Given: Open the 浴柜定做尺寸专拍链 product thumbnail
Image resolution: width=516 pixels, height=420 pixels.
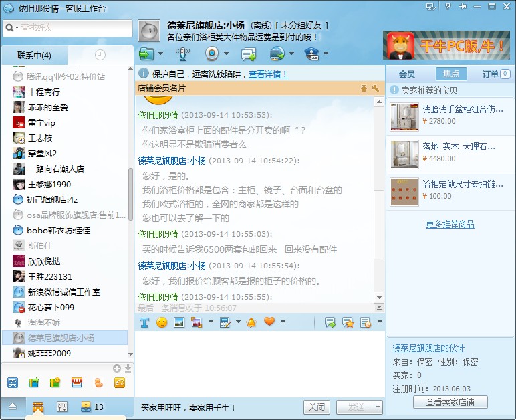Looking at the screenshot, I should (404, 192).
